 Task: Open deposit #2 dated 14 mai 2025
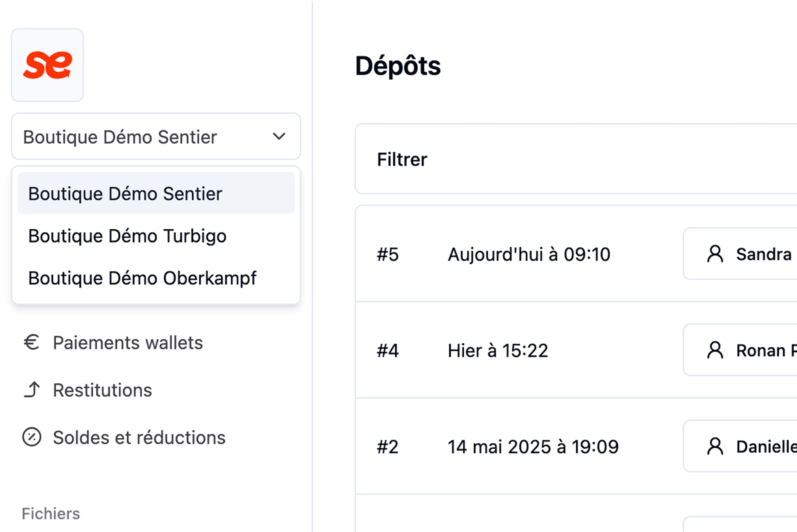click(576, 446)
